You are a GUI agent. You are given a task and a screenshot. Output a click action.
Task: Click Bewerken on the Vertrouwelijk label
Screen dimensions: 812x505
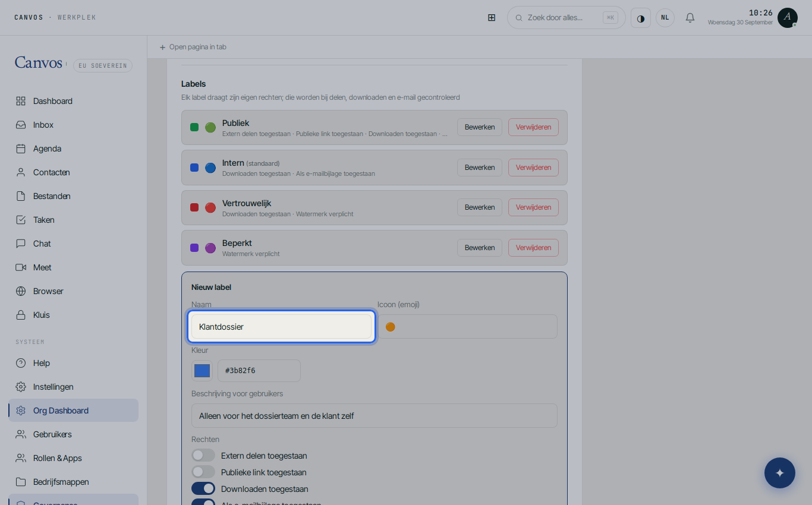[x=480, y=207]
